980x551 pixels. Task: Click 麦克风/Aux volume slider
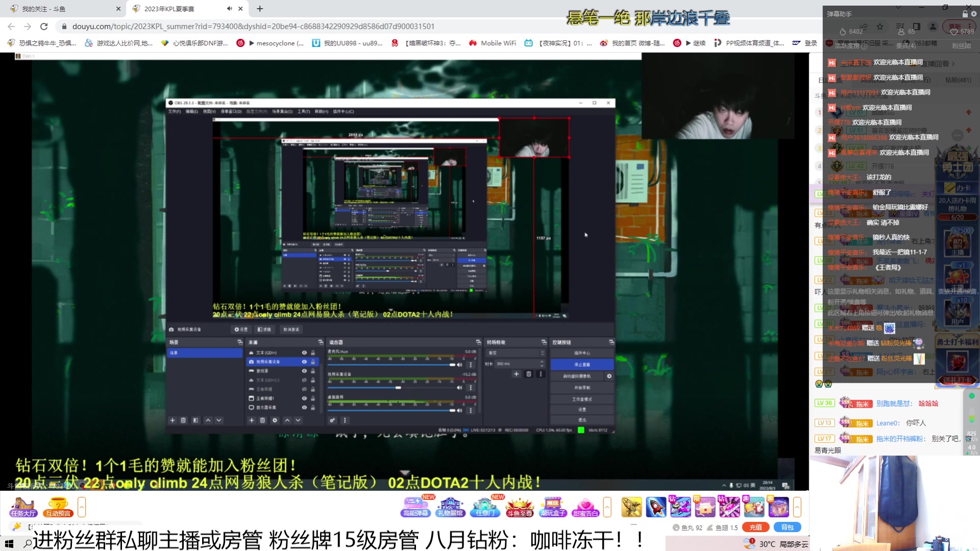tap(391, 365)
